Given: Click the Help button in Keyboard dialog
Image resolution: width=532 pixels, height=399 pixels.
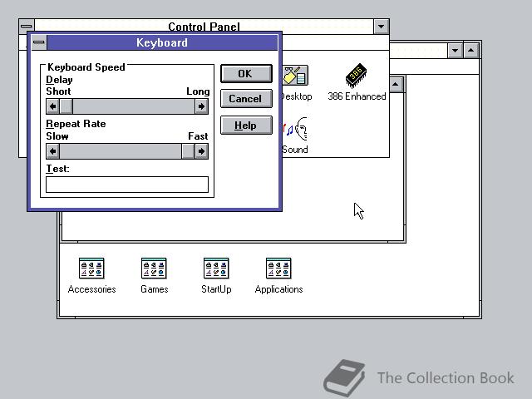Looking at the screenshot, I should 246,126.
